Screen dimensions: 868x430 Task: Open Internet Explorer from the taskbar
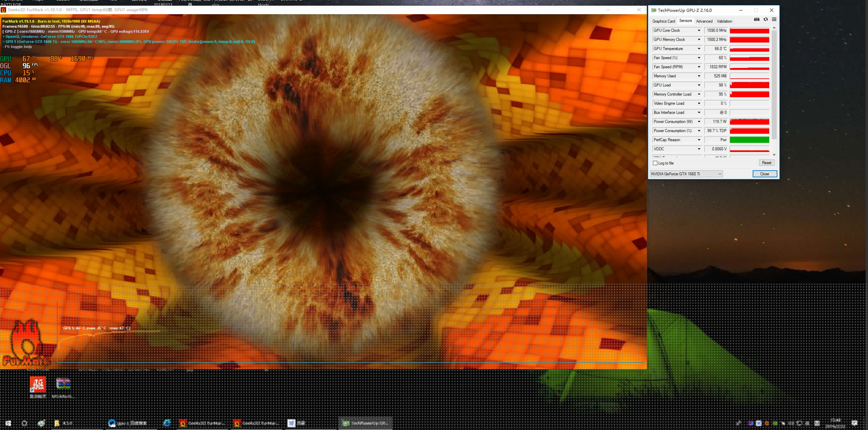[x=167, y=423]
